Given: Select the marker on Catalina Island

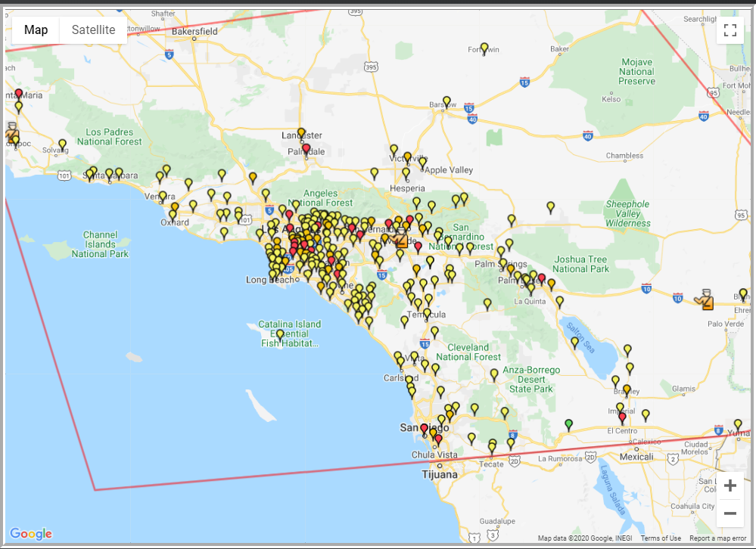Looking at the screenshot, I should (x=280, y=336).
